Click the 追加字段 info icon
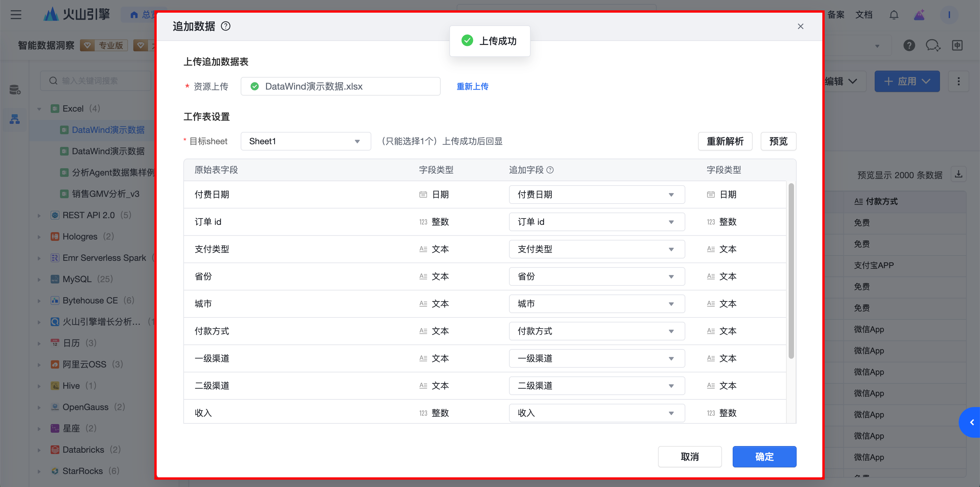Viewport: 980px width, 487px height. [x=550, y=170]
